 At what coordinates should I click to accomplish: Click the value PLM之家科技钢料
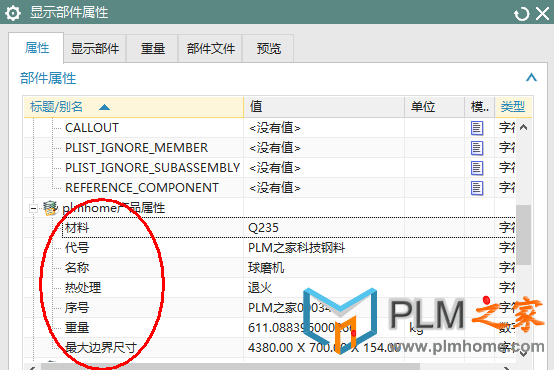296,248
